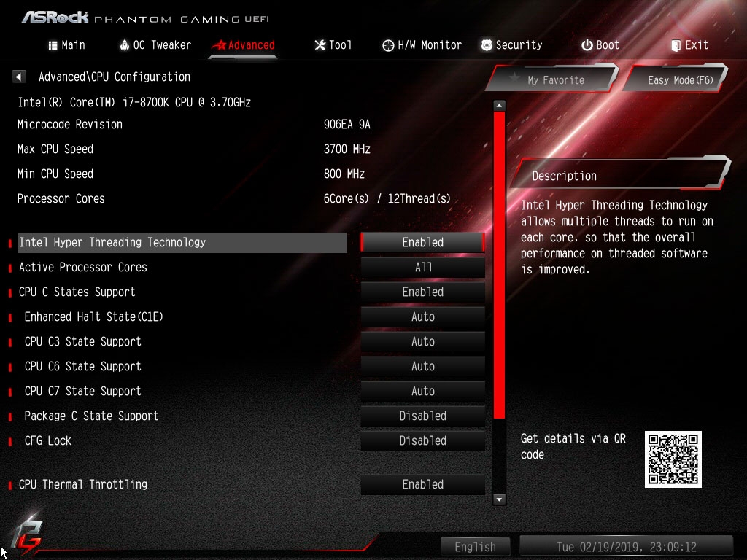Click the English language button
747x560 pixels.
(475, 547)
